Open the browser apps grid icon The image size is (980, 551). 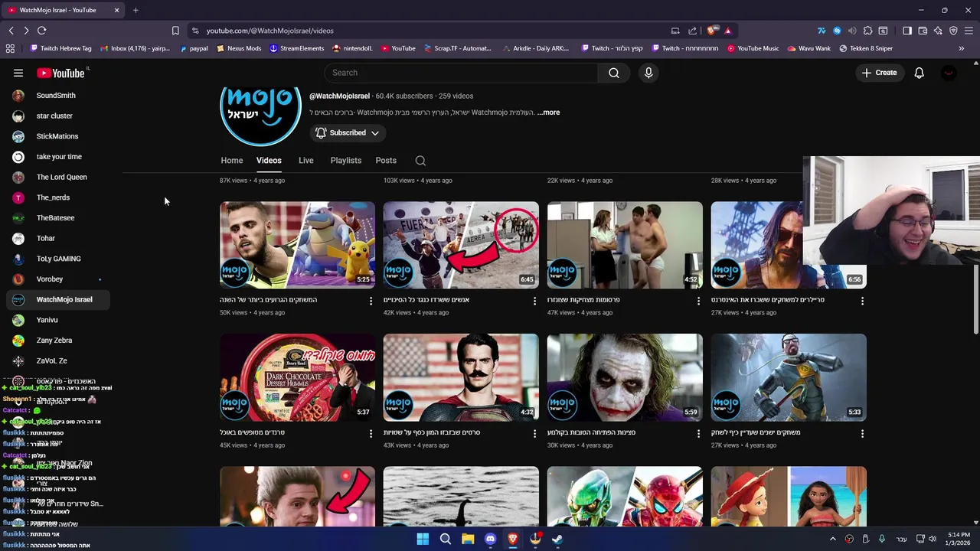(10, 48)
